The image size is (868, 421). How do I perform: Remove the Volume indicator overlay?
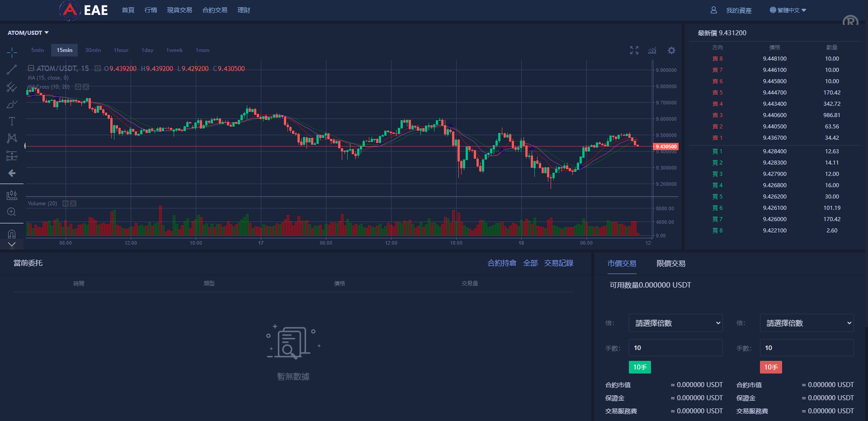pos(73,203)
